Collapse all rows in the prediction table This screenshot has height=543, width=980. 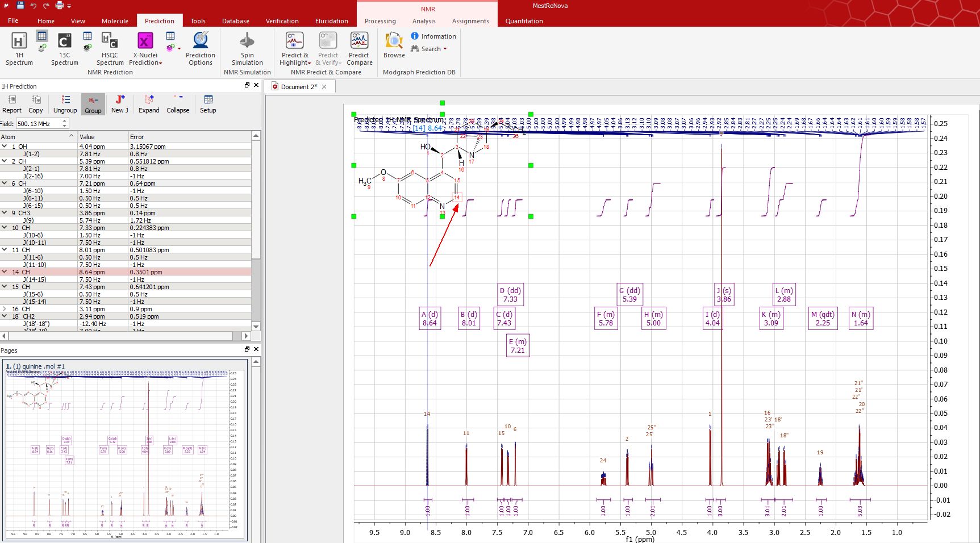(x=178, y=104)
